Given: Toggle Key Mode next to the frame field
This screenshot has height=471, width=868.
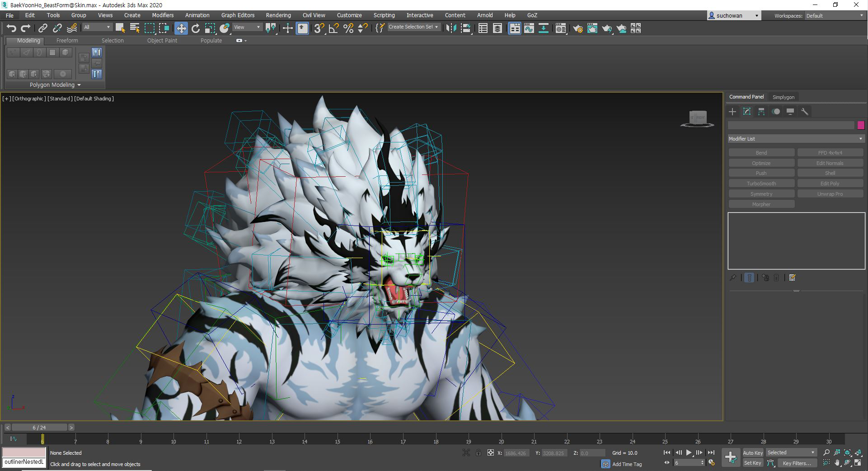Looking at the screenshot, I should tap(667, 463).
